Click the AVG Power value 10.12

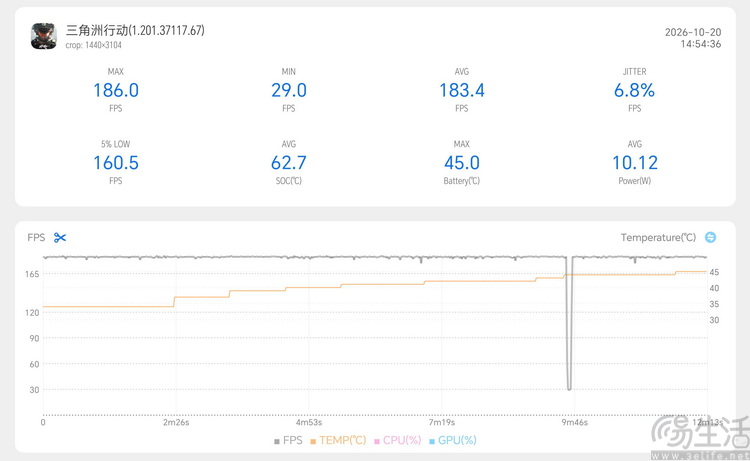pyautogui.click(x=635, y=163)
